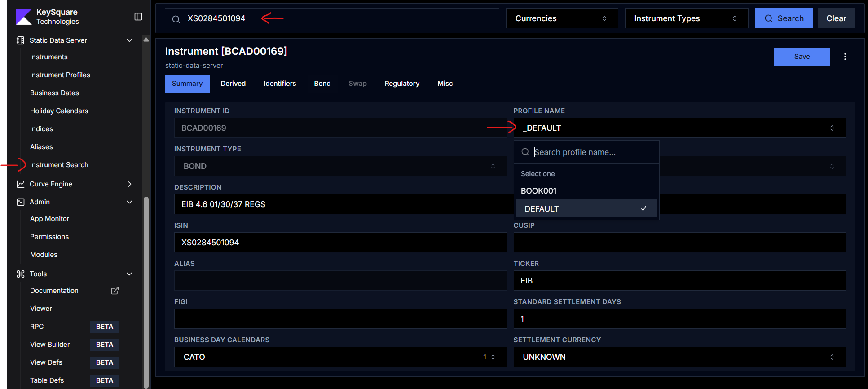The width and height of the screenshot is (868, 389).
Task: Select _DEFAULT profile option
Action: click(x=586, y=209)
